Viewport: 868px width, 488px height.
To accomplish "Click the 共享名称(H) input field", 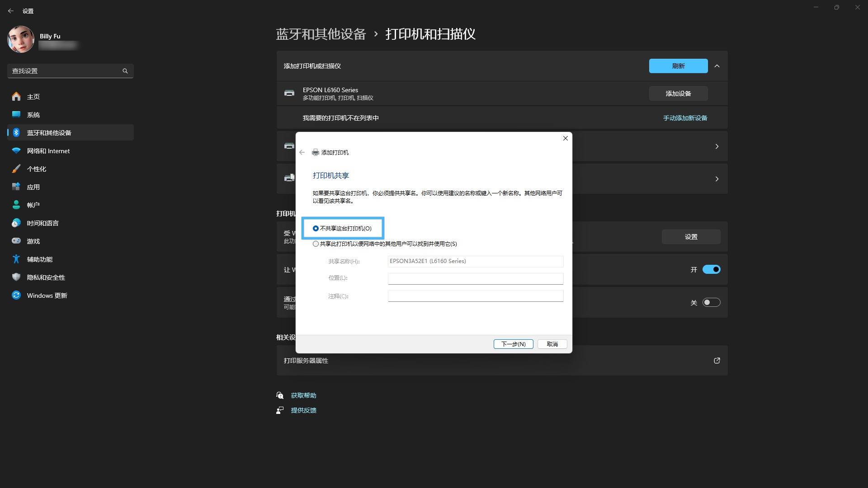I will (x=476, y=261).
